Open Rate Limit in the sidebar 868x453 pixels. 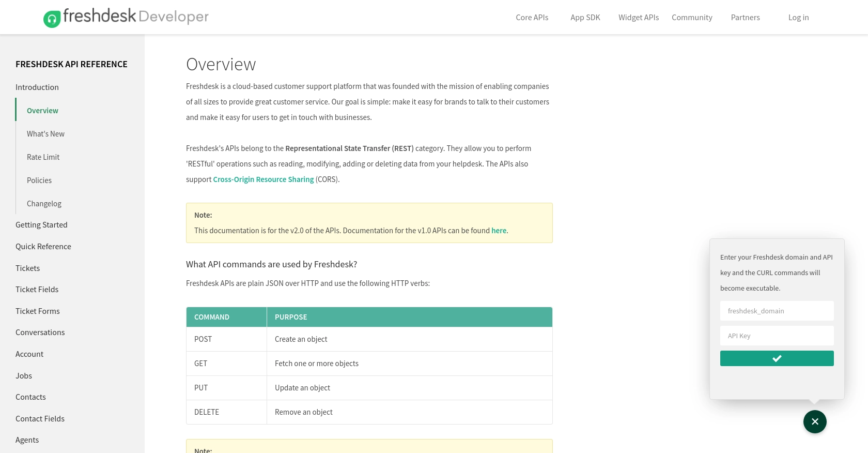click(x=43, y=157)
